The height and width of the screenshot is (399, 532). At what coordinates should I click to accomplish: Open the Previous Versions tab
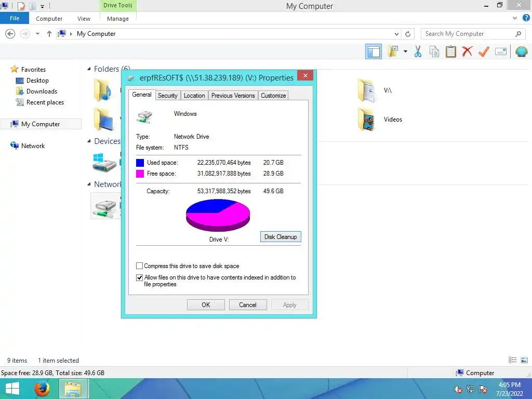[233, 96]
